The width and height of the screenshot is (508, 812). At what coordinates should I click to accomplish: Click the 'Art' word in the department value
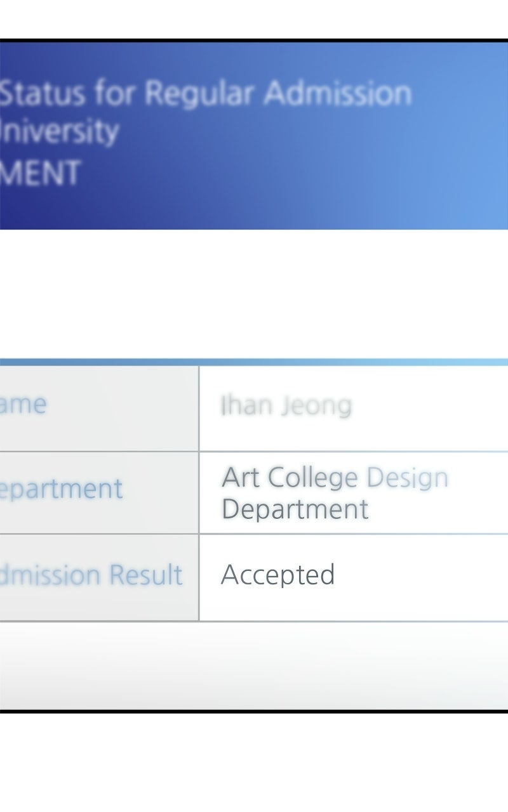click(241, 477)
